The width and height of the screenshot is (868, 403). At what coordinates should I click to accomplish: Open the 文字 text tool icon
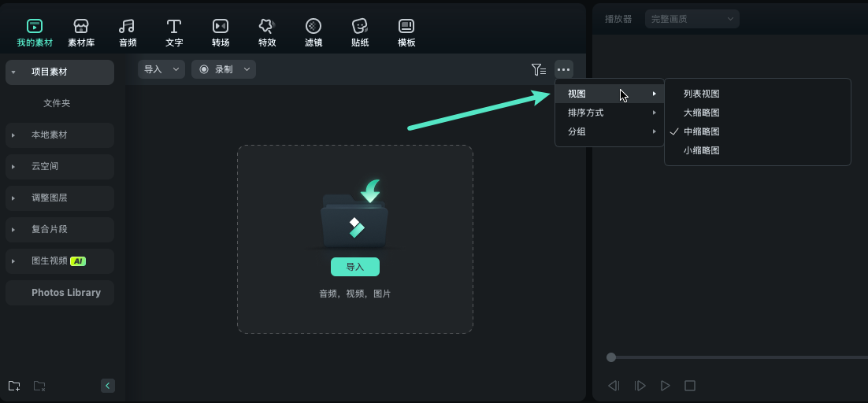tap(174, 32)
